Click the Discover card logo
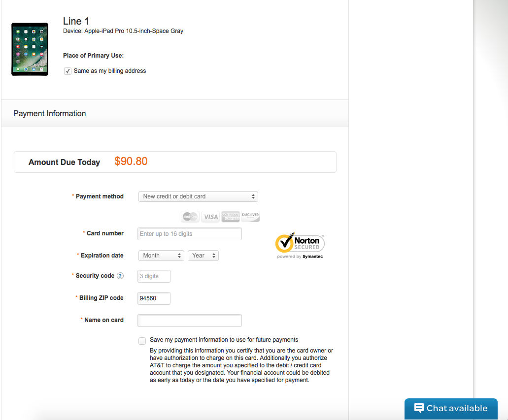The image size is (508, 420). 250,217
